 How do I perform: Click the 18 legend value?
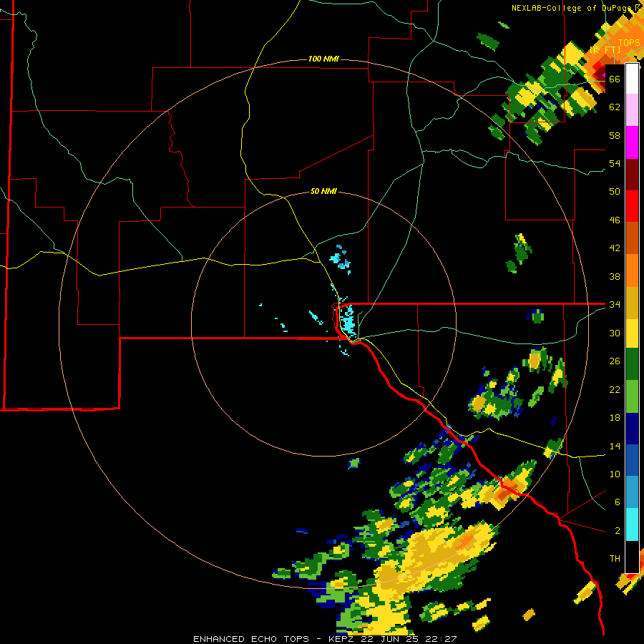(x=615, y=418)
